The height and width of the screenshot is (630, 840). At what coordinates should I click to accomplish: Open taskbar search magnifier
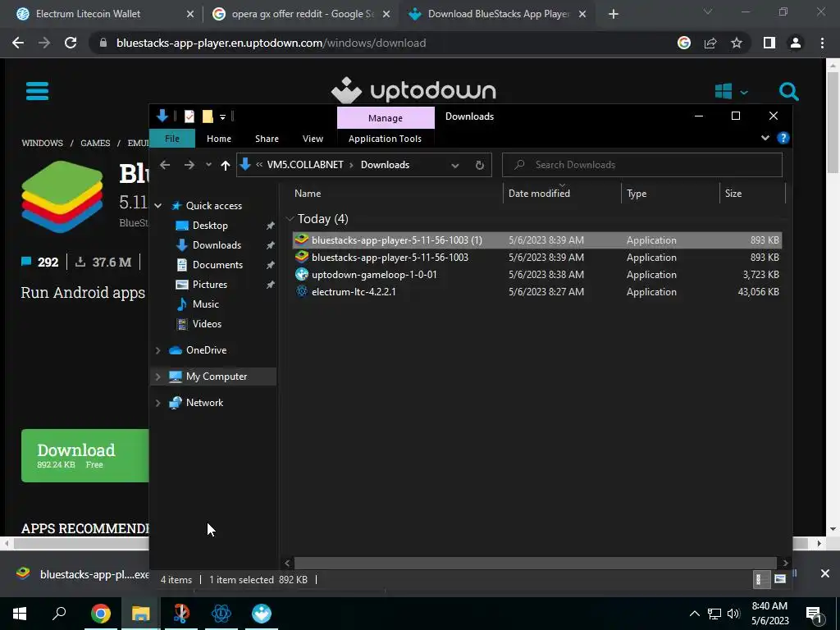(59, 614)
